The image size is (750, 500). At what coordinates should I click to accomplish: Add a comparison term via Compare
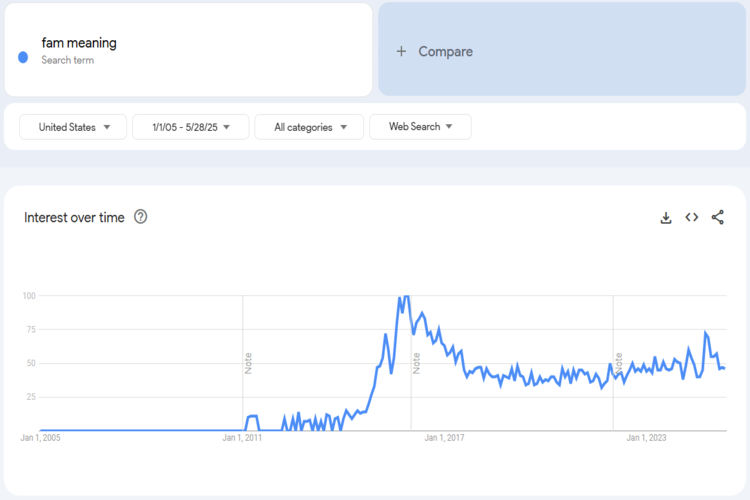click(562, 49)
